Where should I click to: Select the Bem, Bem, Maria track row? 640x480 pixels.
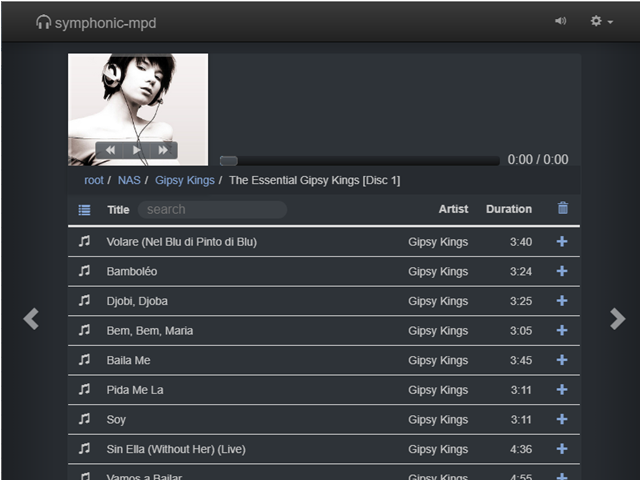[x=324, y=331]
